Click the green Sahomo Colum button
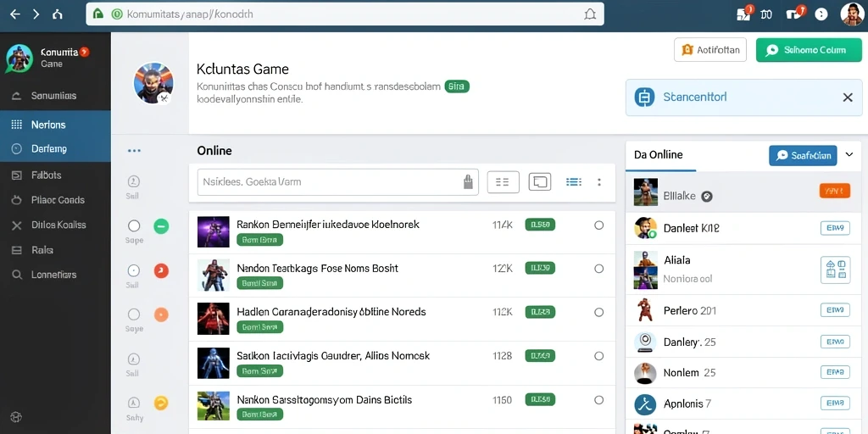The height and width of the screenshot is (434, 868). pyautogui.click(x=809, y=50)
